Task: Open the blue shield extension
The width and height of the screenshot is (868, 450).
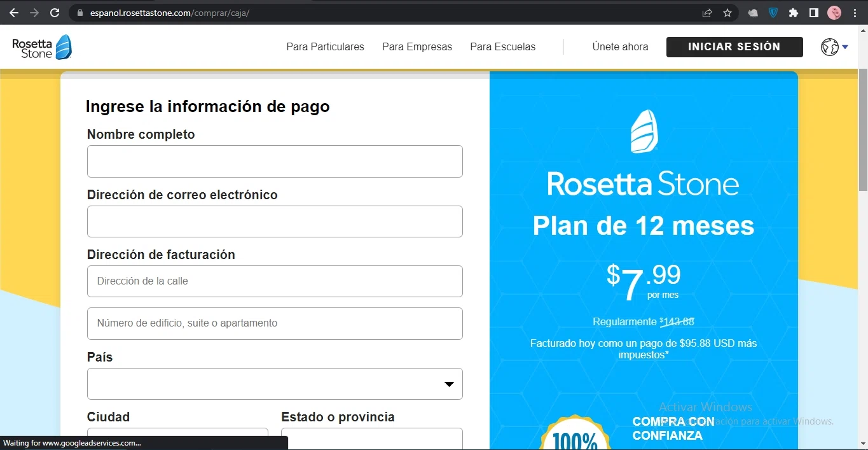Action: (x=773, y=13)
